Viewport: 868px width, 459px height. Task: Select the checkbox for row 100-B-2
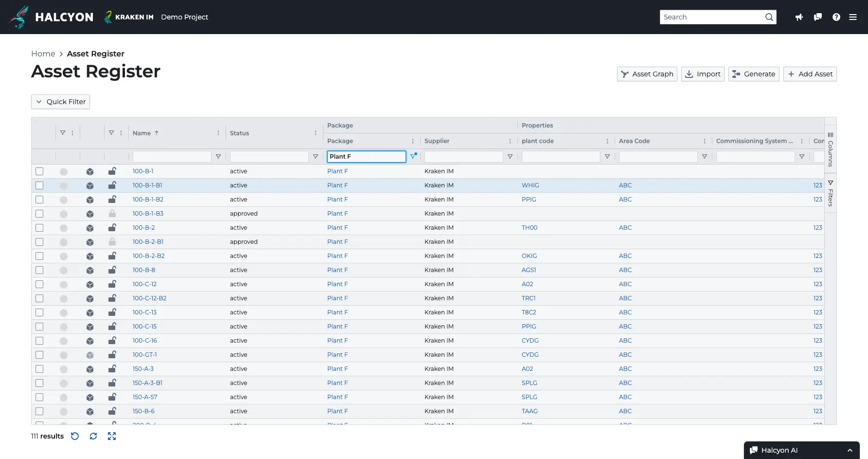tap(39, 228)
